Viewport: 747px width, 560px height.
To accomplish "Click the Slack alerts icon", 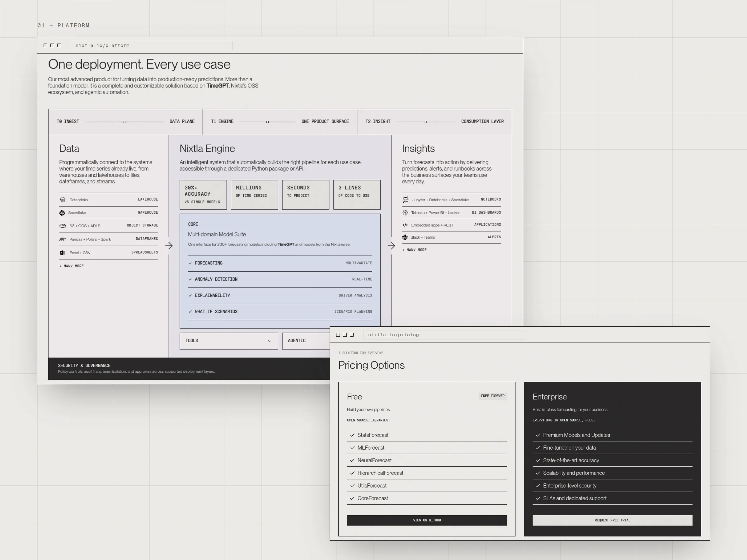I will 405,237.
